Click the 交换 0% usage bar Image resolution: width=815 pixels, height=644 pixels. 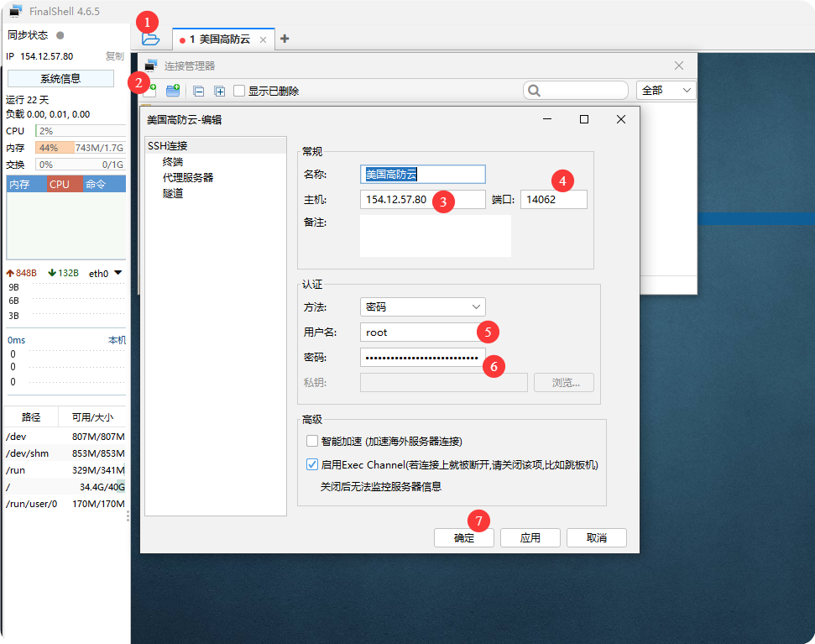(81, 165)
